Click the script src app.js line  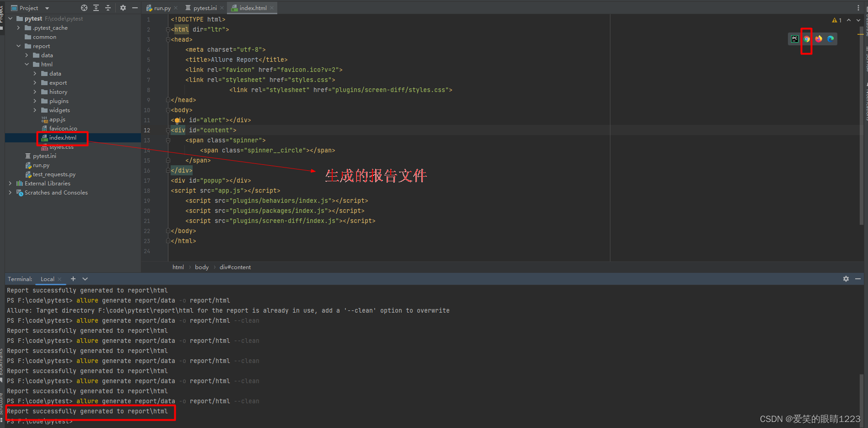click(226, 191)
